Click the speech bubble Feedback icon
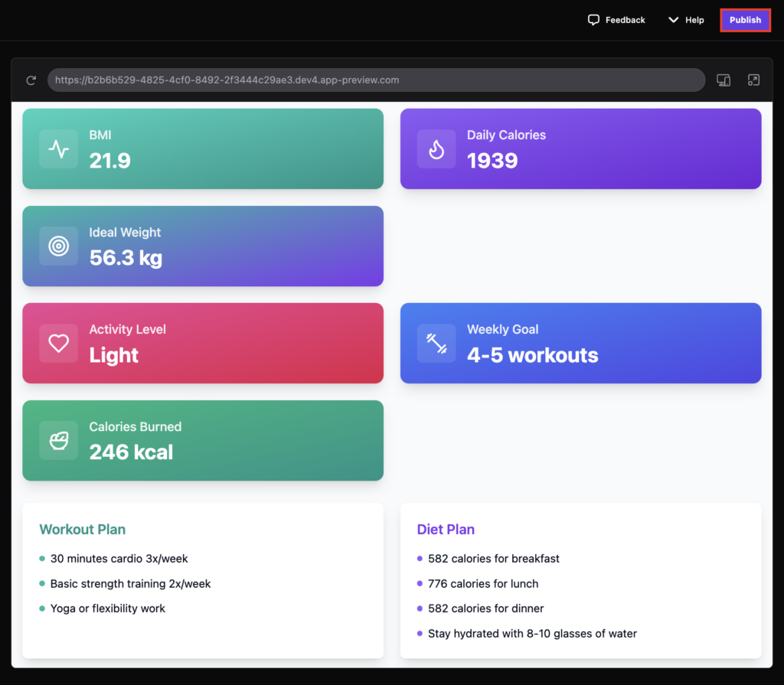The width and height of the screenshot is (784, 685). click(594, 19)
